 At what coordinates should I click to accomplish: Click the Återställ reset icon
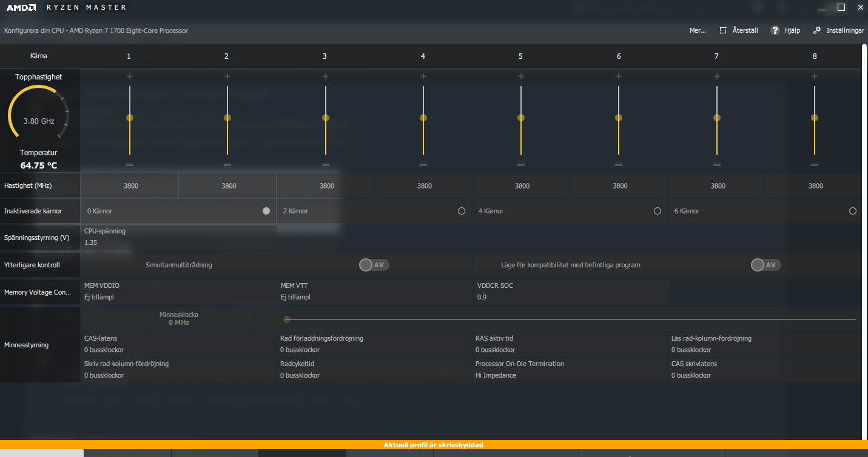tap(723, 30)
